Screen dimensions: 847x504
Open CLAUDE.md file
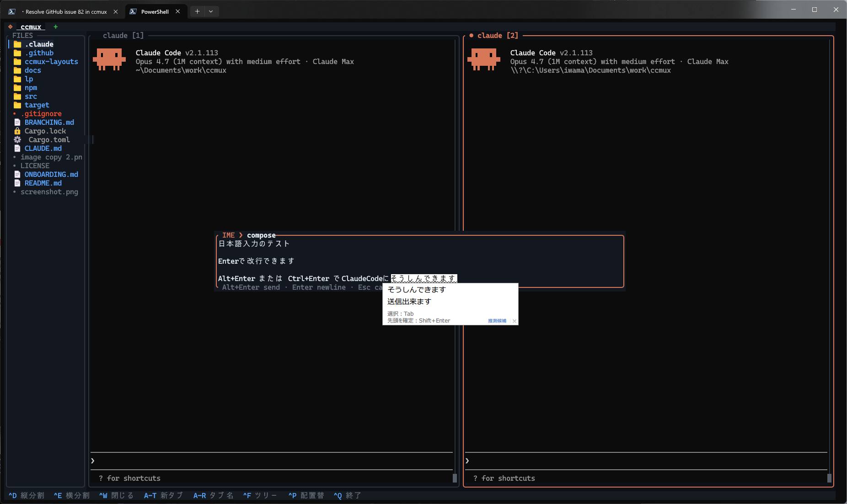[x=43, y=149]
